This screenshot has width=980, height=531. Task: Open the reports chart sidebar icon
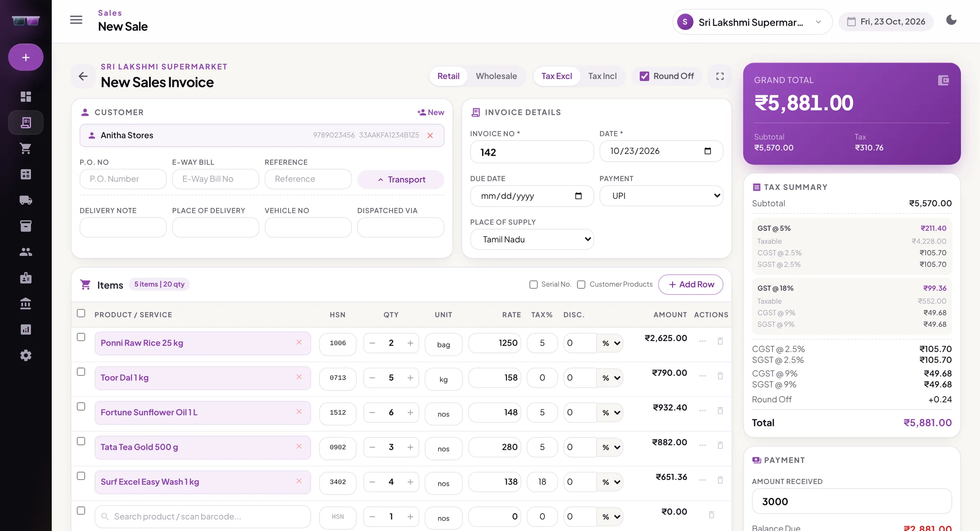26,330
